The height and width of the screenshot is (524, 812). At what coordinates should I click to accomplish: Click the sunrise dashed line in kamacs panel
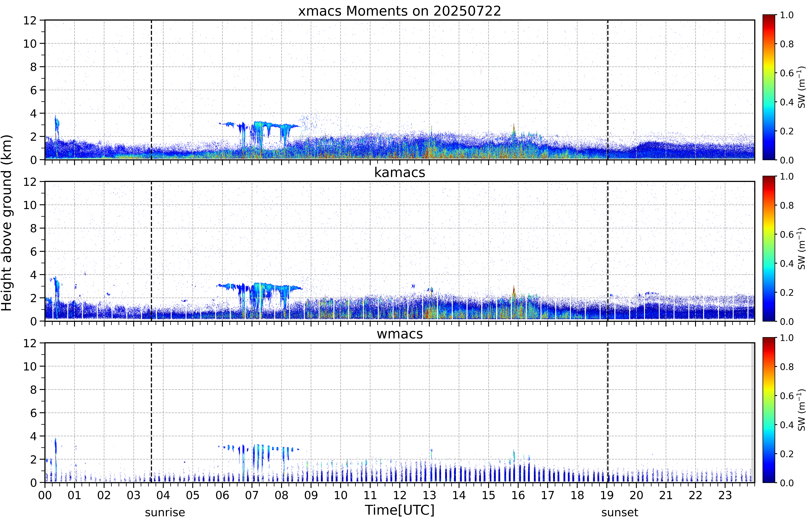151,251
